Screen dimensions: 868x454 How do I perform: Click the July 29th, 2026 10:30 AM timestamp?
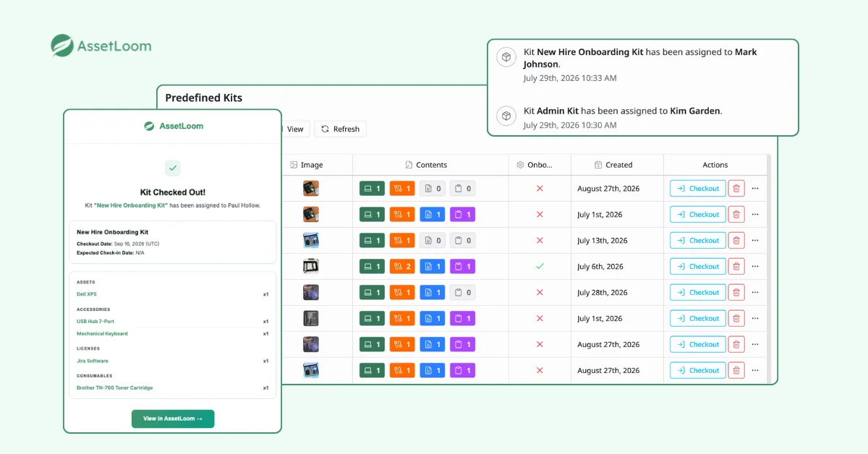coord(570,125)
